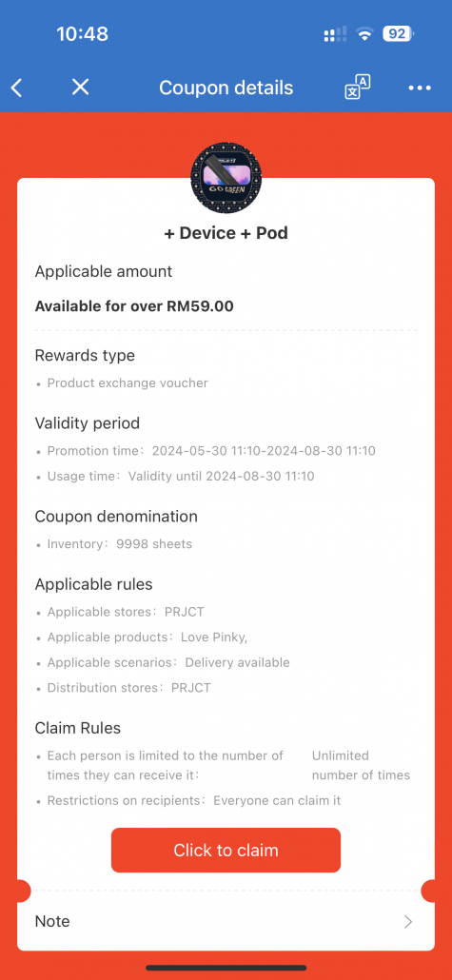This screenshot has width=452, height=980.
Task: Open the three-dot more menu
Action: click(420, 88)
